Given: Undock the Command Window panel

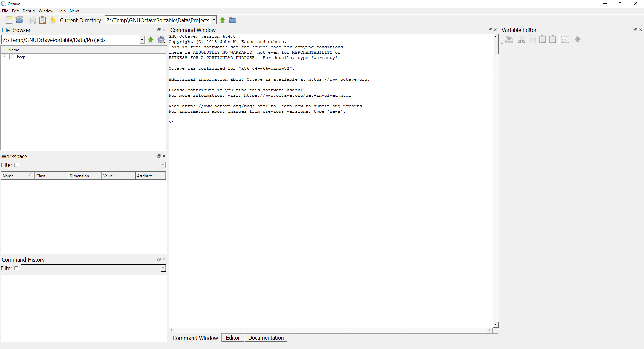Looking at the screenshot, I should click(490, 30).
